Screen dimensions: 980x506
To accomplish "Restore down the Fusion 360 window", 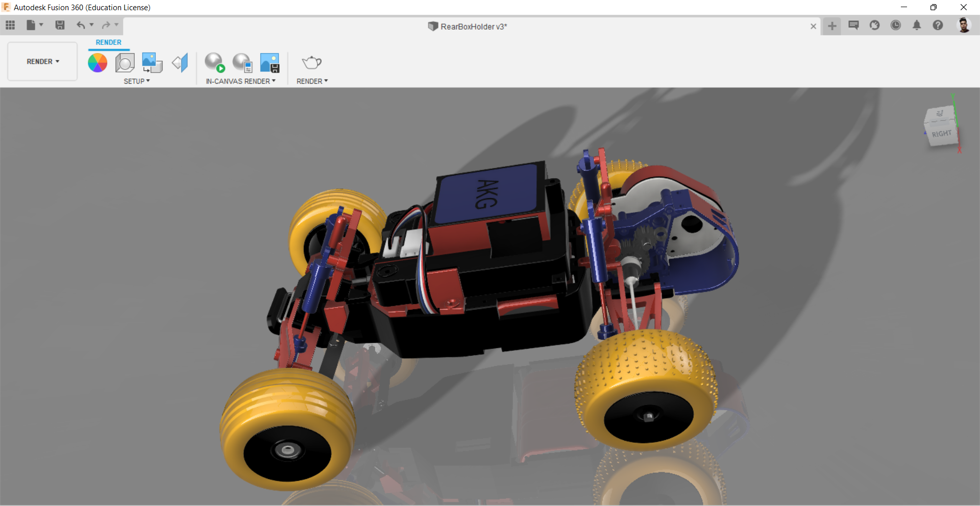I will pyautogui.click(x=934, y=7).
